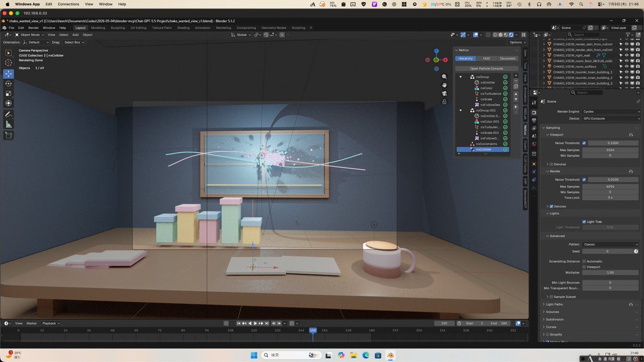Screen dimensions: 644x362
Task: Open the Render properties tab icon
Action: 534,112
